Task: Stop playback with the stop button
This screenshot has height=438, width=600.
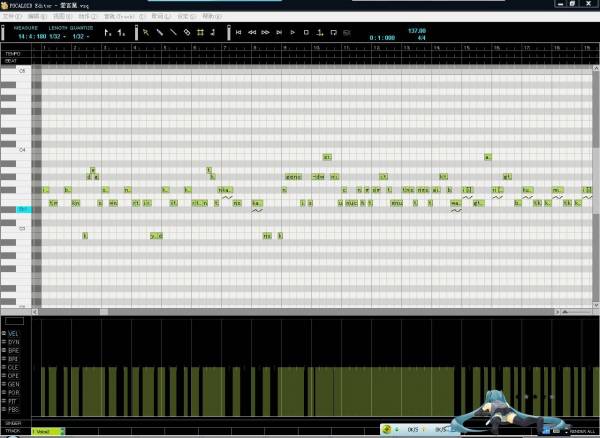Action: [x=306, y=33]
